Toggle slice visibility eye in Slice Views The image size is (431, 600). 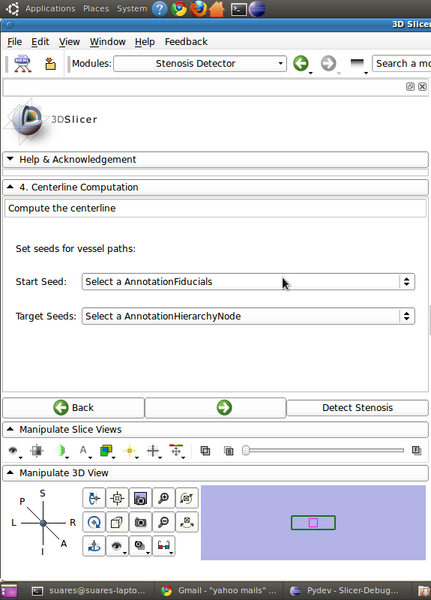(x=13, y=451)
